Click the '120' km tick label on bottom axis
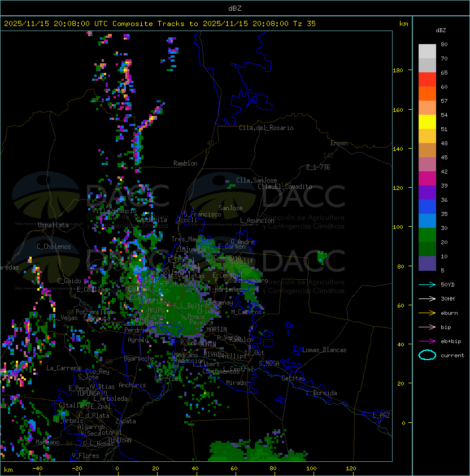470x476 pixels. [x=351, y=469]
